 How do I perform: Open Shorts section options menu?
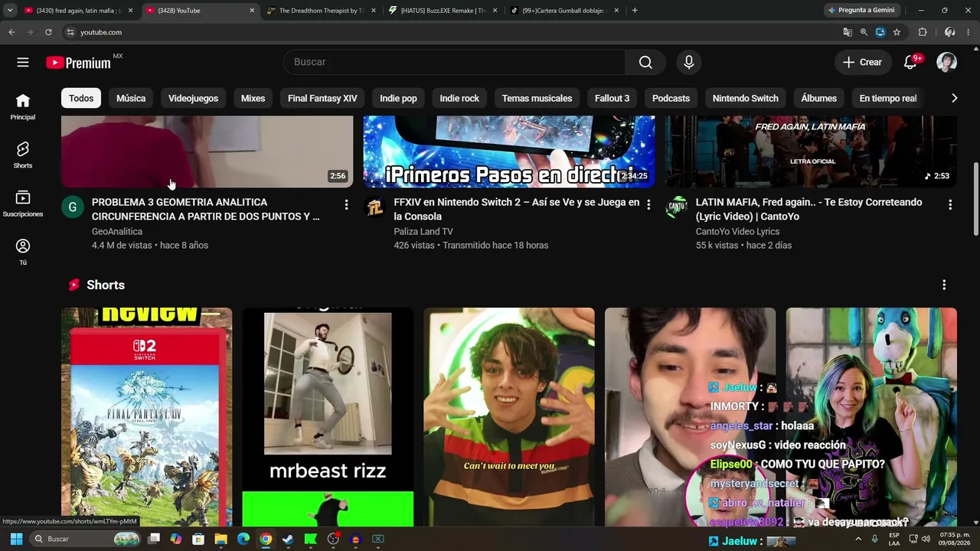[x=944, y=285]
